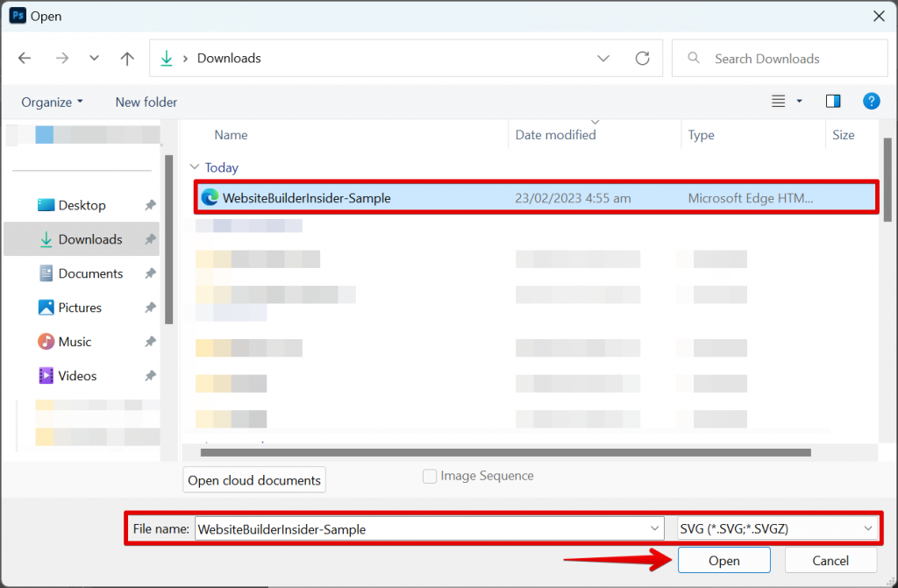Click the pin icon next to Desktop

[x=150, y=205]
